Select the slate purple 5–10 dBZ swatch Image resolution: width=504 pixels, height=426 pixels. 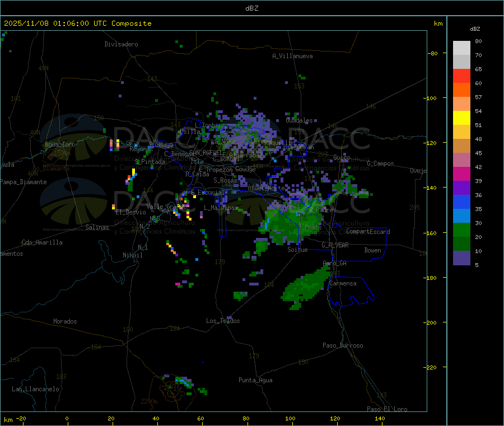[461, 258]
